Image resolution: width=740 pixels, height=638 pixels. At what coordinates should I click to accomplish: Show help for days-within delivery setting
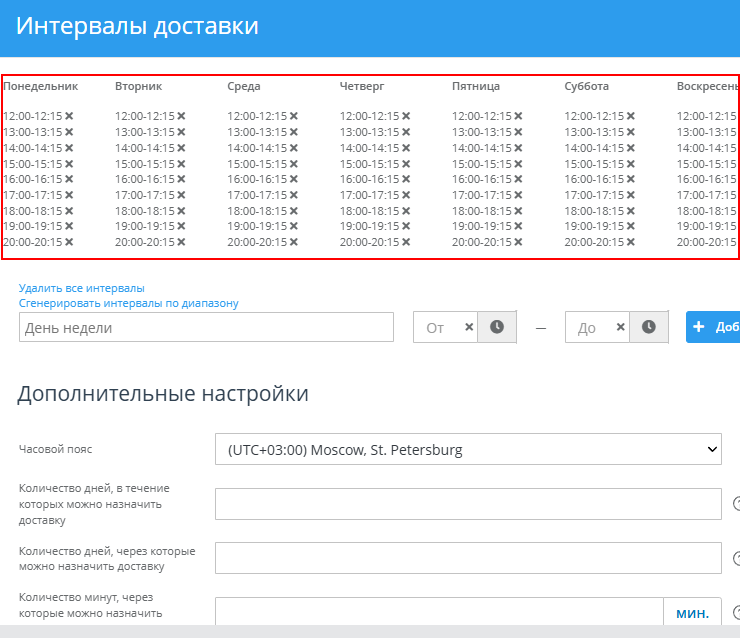[x=737, y=504]
